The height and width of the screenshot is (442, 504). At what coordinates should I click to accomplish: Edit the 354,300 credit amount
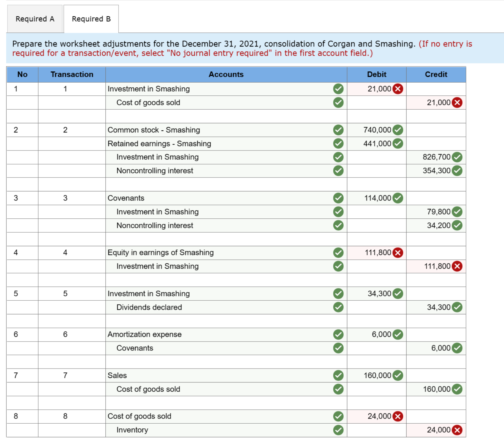coord(436,171)
